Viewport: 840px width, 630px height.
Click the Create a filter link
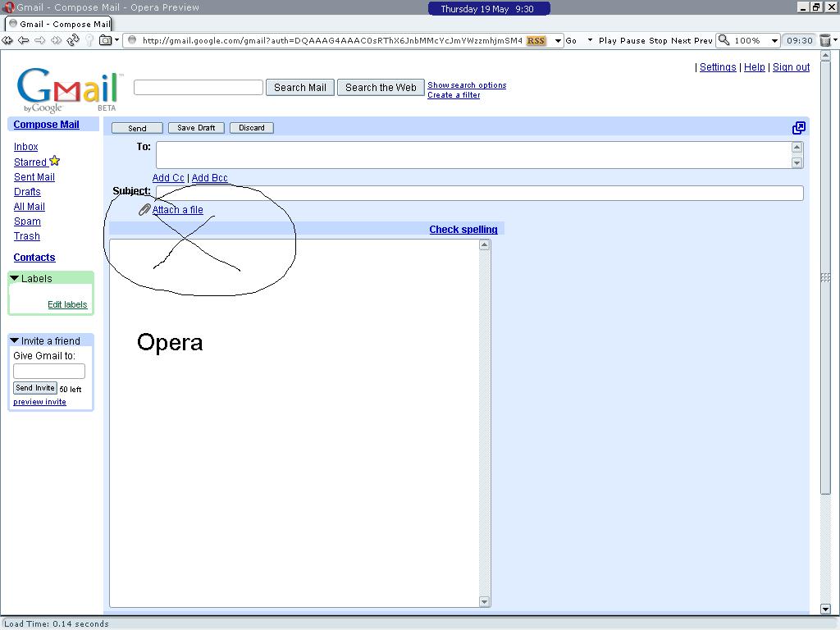coord(454,95)
